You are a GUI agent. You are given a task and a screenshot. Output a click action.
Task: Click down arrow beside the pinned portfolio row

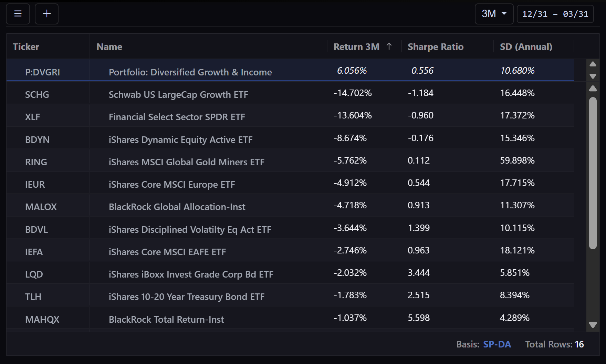pos(593,76)
